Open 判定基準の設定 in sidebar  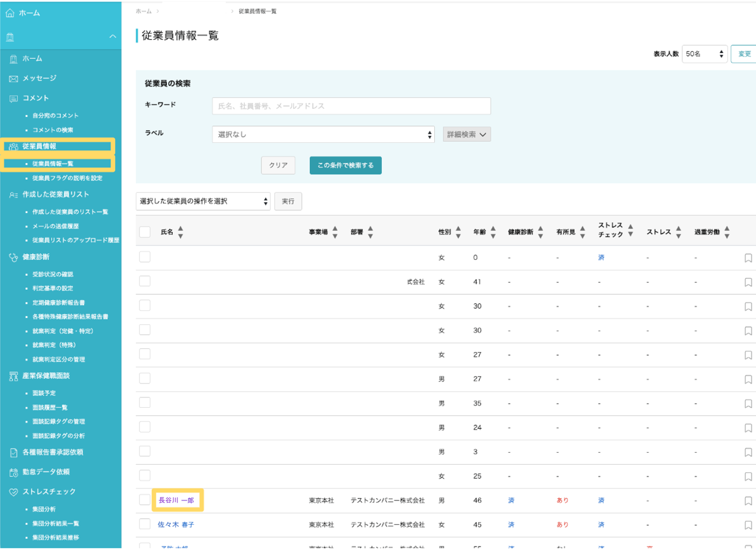click(x=53, y=289)
